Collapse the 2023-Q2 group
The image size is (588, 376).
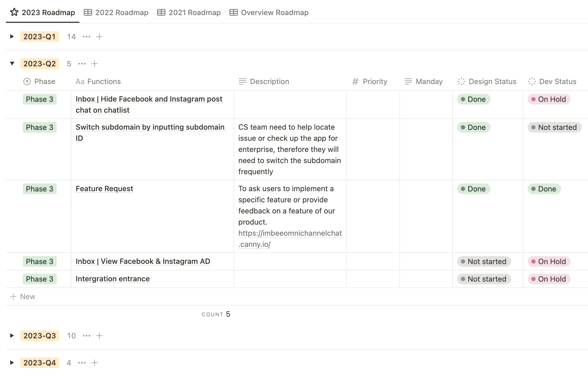[12, 64]
